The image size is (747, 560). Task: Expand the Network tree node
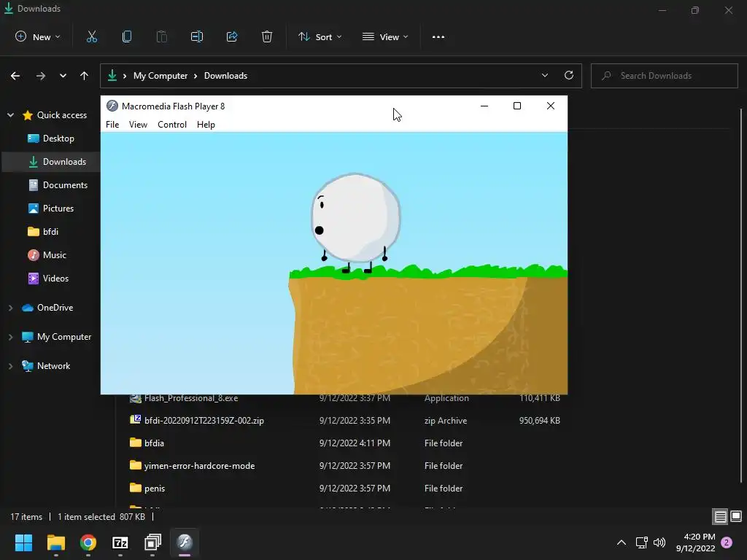[x=10, y=366]
